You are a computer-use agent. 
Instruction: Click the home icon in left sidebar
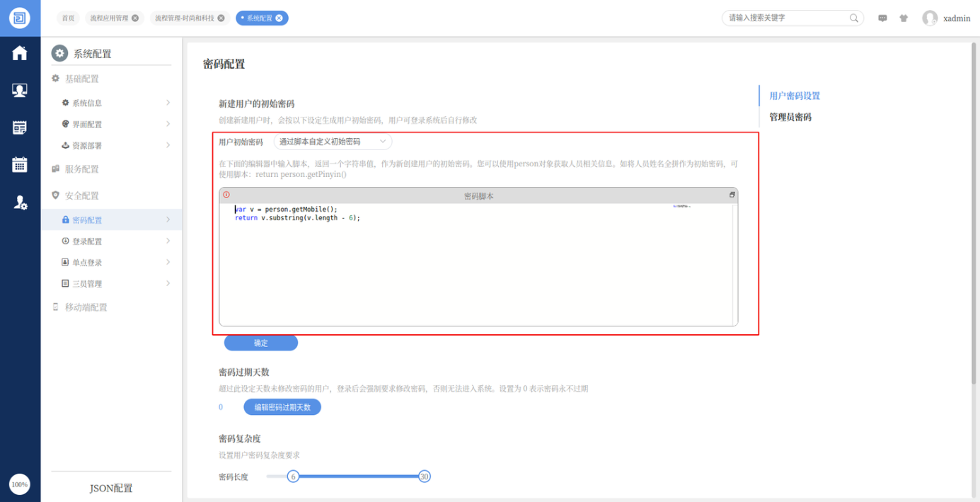pos(20,53)
